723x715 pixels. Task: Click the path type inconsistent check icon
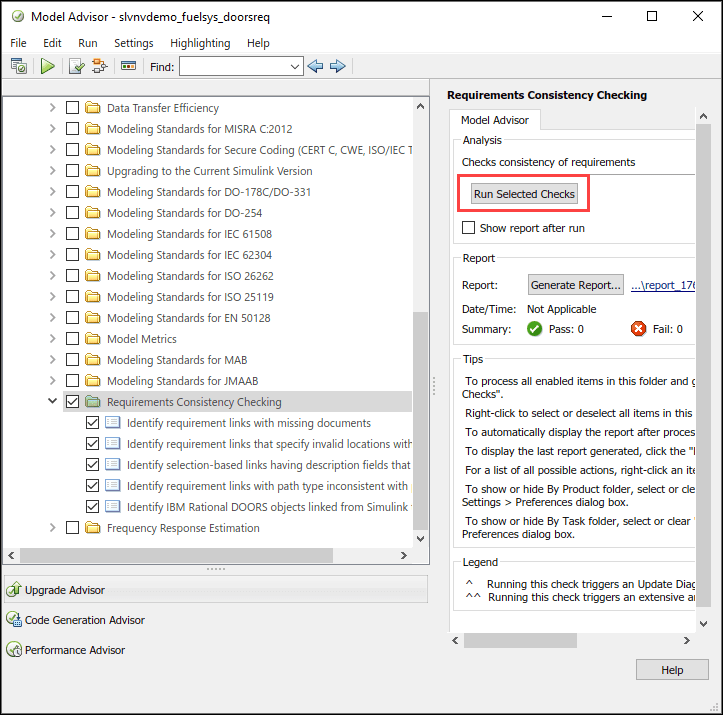[x=113, y=485]
